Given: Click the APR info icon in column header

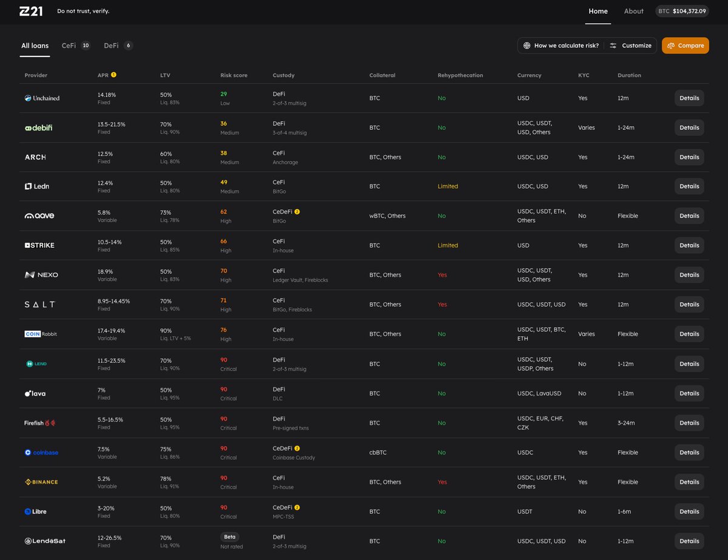Looking at the screenshot, I should (x=113, y=75).
